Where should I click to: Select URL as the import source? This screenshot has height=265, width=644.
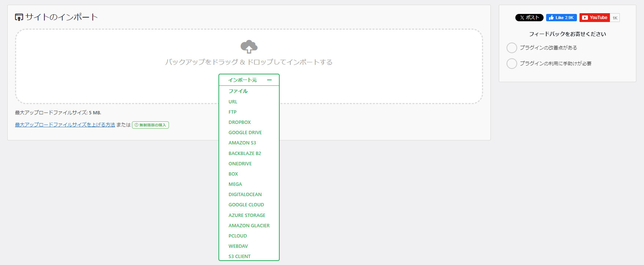(x=233, y=102)
